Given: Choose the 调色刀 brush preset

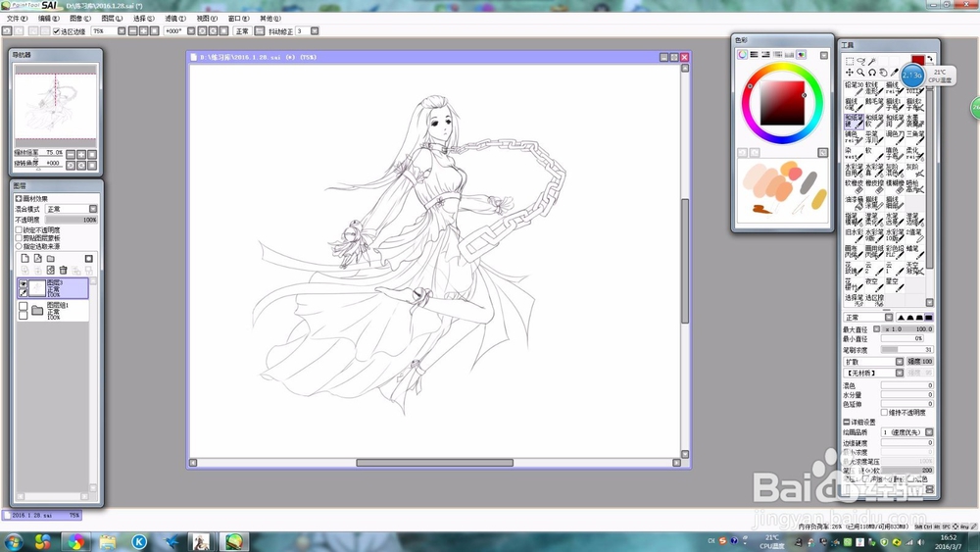Looking at the screenshot, I should [x=895, y=137].
